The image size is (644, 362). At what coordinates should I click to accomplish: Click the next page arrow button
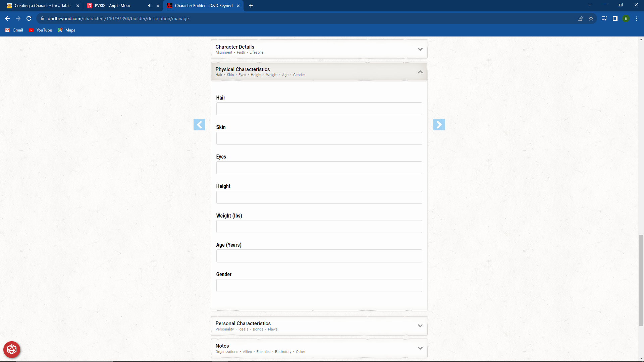tap(439, 124)
